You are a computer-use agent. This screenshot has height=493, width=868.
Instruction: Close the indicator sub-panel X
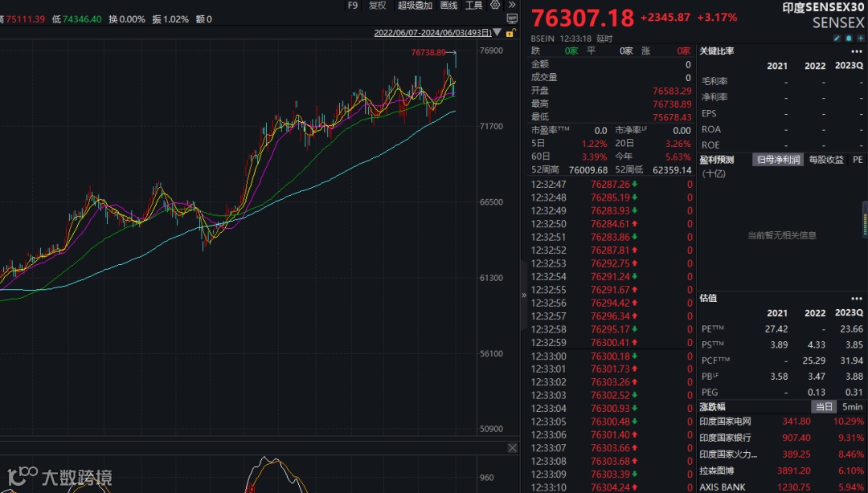[512, 448]
